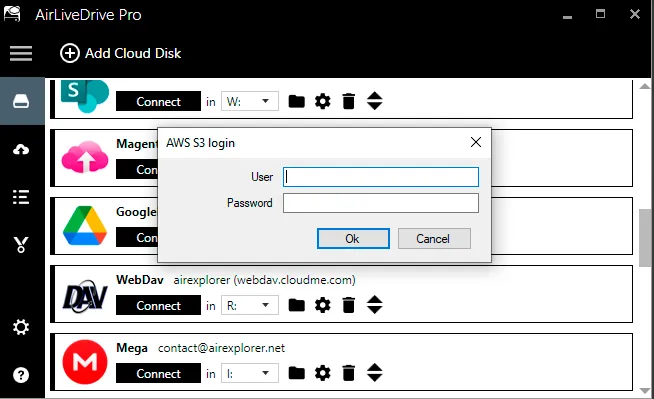Click the Add Cloud Disk label
Viewport: 654px width, 399px height.
coord(133,53)
